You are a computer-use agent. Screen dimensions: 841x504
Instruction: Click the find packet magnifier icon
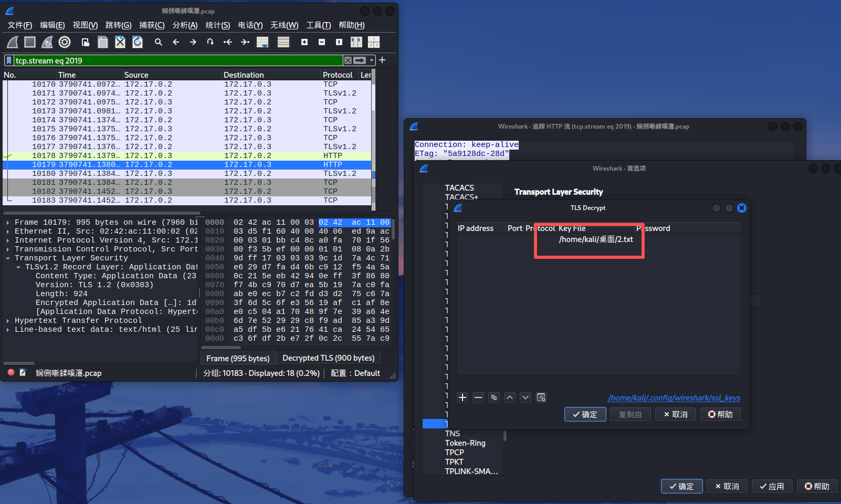click(159, 42)
